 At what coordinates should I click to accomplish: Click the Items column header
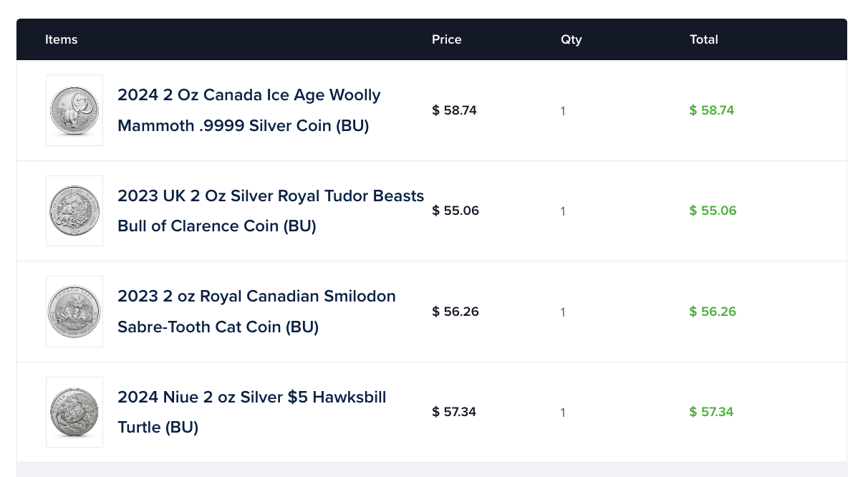[x=62, y=39]
